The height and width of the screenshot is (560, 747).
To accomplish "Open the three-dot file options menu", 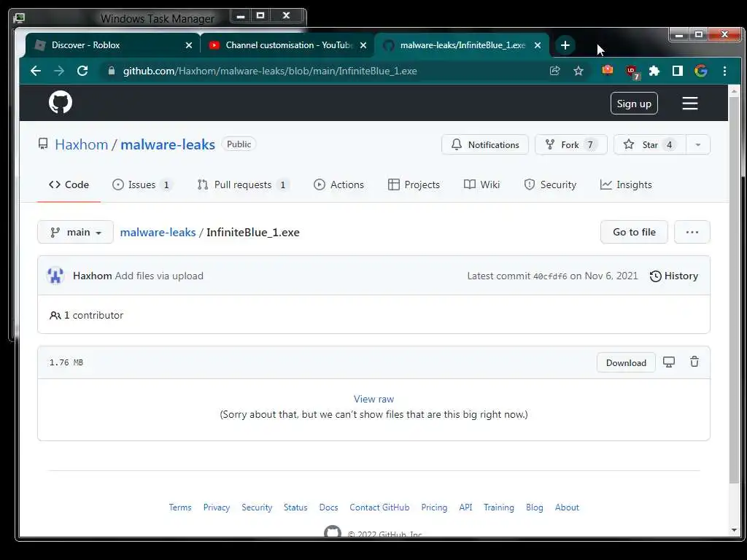I will 692,232.
